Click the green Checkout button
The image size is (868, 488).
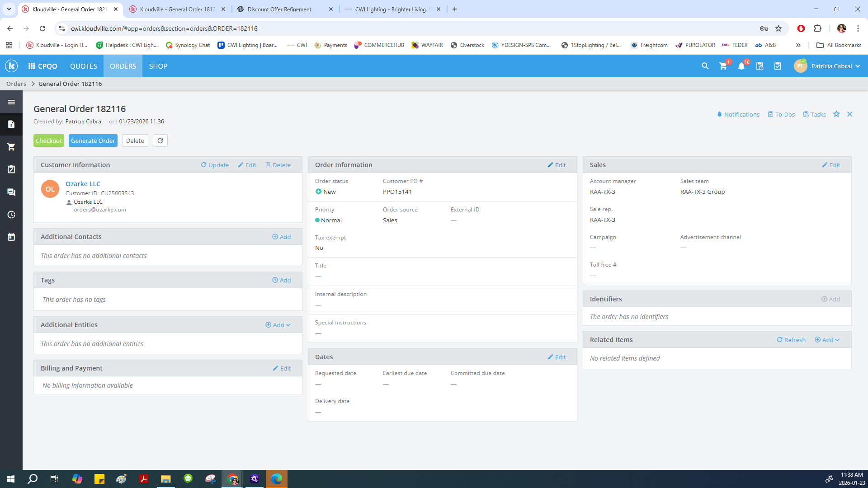point(49,141)
